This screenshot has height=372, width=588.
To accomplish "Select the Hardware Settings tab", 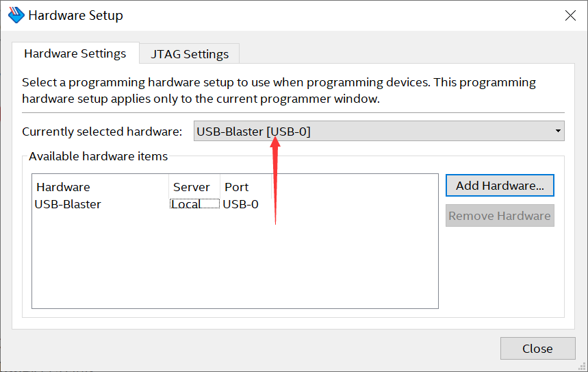I will tap(75, 53).
